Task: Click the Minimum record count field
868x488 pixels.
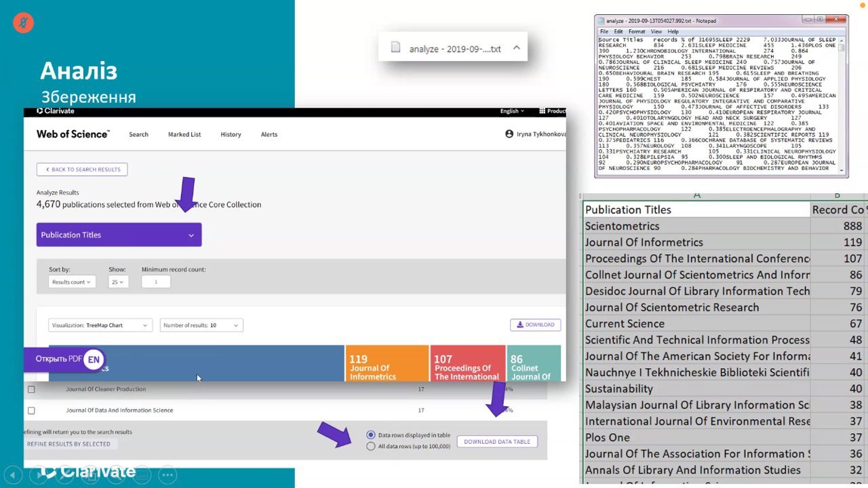Action: pos(156,282)
